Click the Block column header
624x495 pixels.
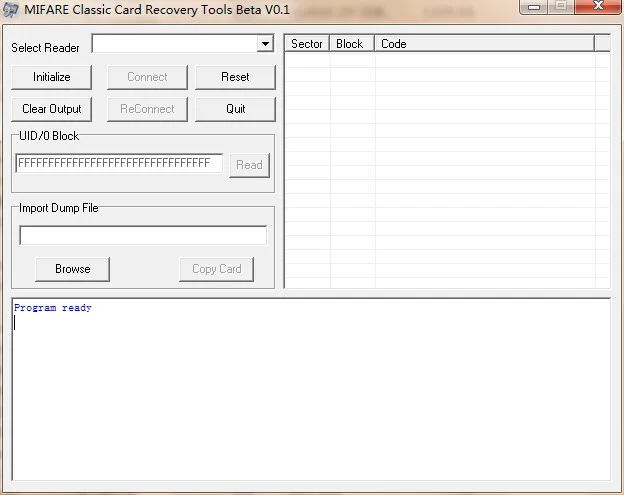[x=352, y=44]
